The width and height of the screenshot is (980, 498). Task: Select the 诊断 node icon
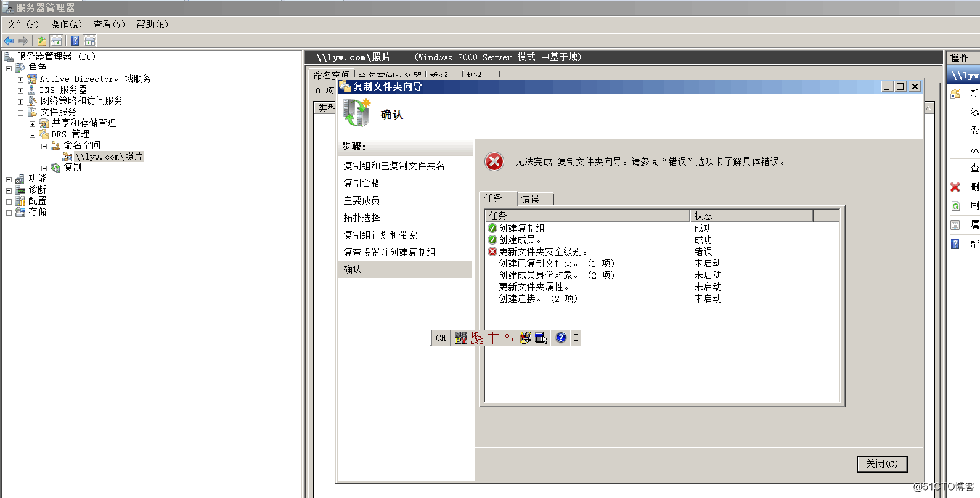(x=20, y=190)
